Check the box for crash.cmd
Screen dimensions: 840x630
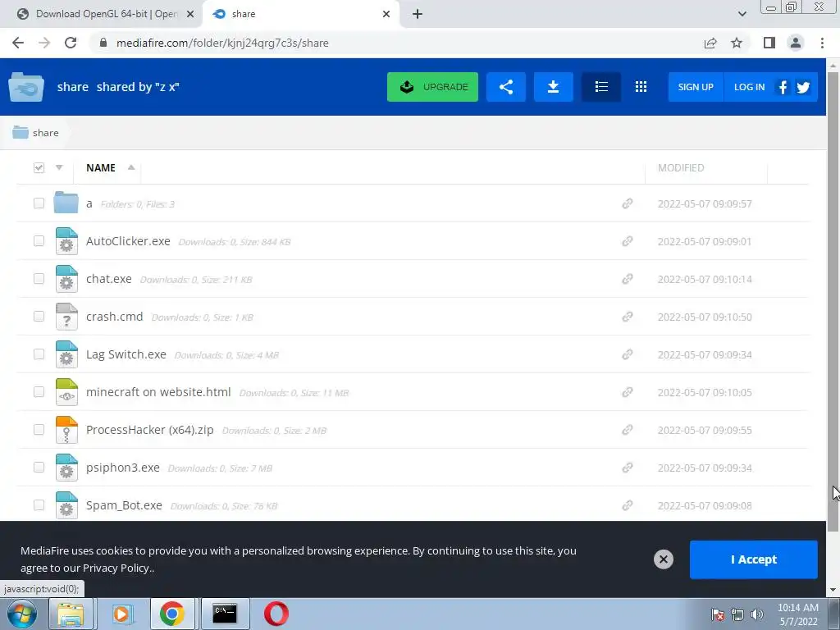pyautogui.click(x=39, y=316)
